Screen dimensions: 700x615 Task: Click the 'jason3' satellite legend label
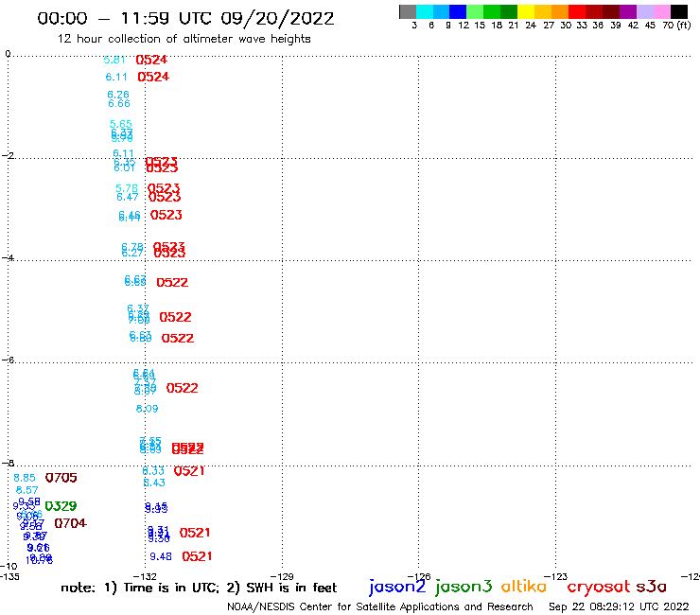coord(464,587)
